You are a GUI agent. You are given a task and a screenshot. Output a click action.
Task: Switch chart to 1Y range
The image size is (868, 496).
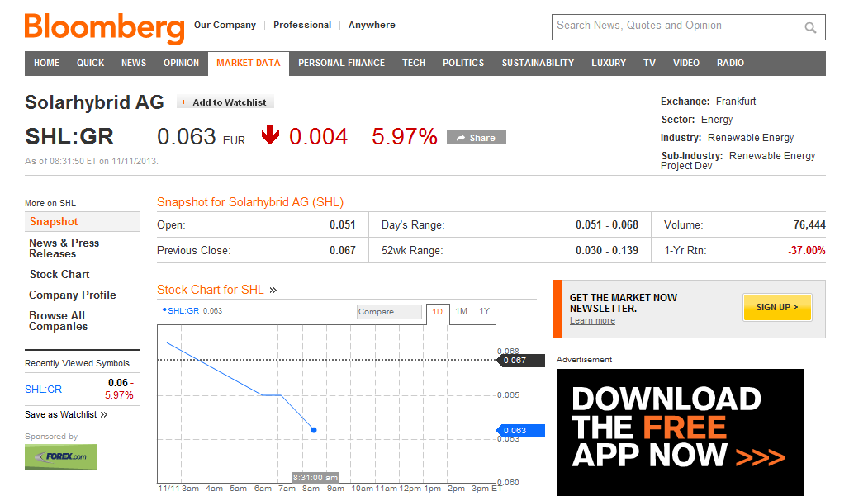pyautogui.click(x=484, y=311)
